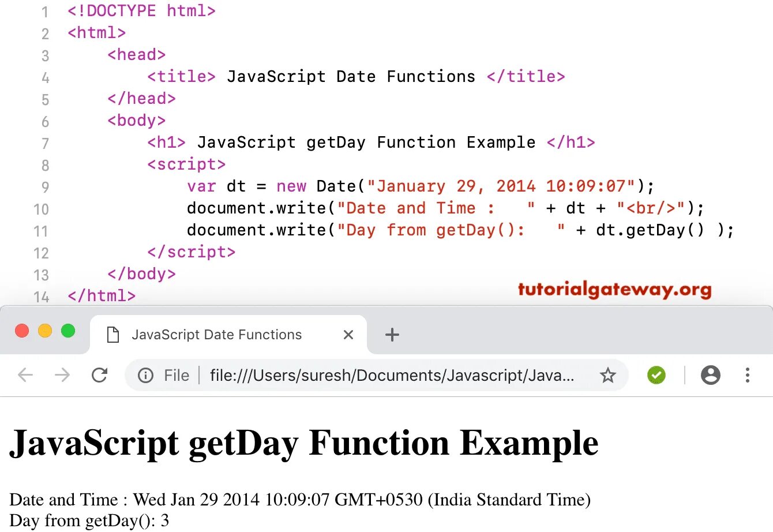The width and height of the screenshot is (773, 532).
Task: Bookmark this page with the star icon
Action: [x=608, y=376]
